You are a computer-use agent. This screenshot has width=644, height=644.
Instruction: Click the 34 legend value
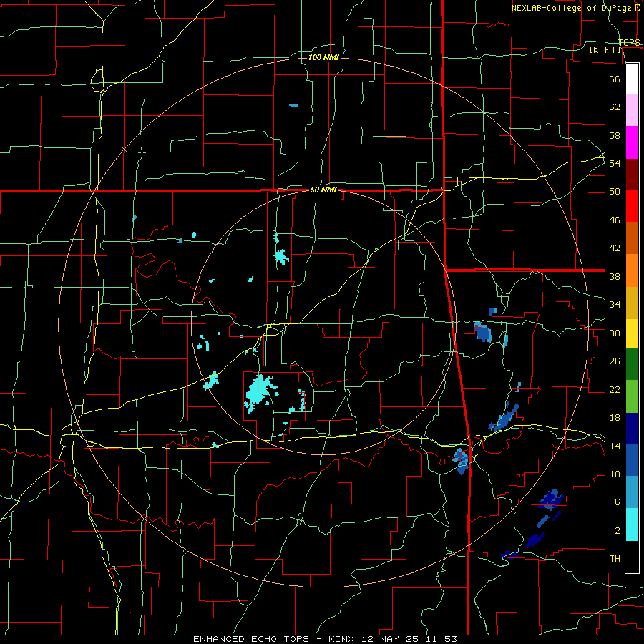[x=615, y=305]
